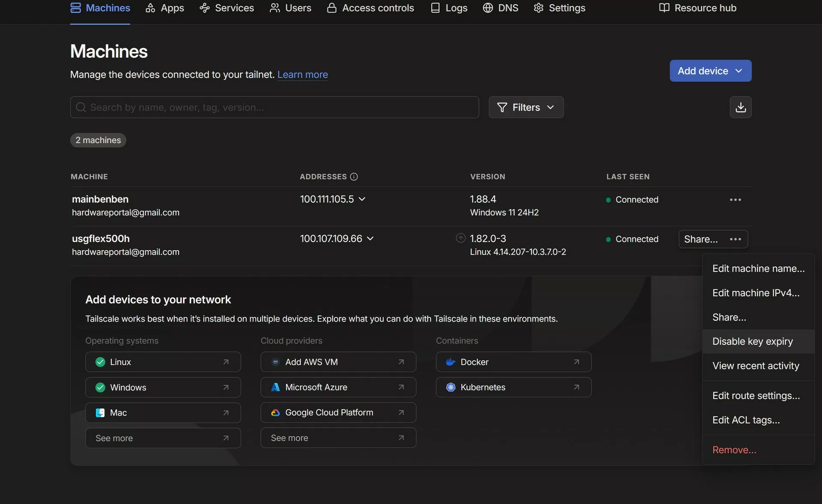
Task: Click the update available icon for usgflex500h
Action: click(461, 238)
